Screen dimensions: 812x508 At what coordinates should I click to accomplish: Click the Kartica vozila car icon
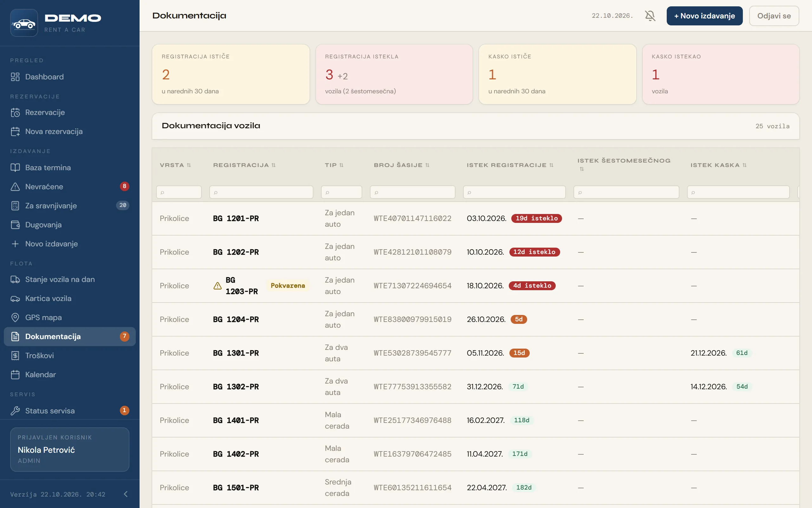15,299
